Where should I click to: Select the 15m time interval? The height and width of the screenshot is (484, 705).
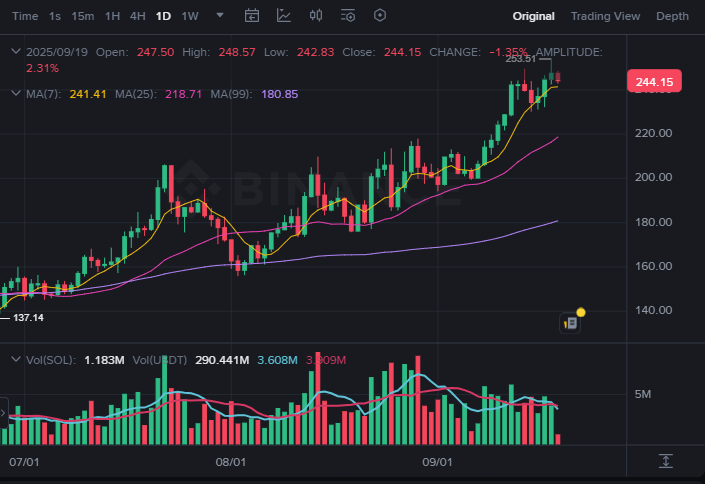coord(83,16)
